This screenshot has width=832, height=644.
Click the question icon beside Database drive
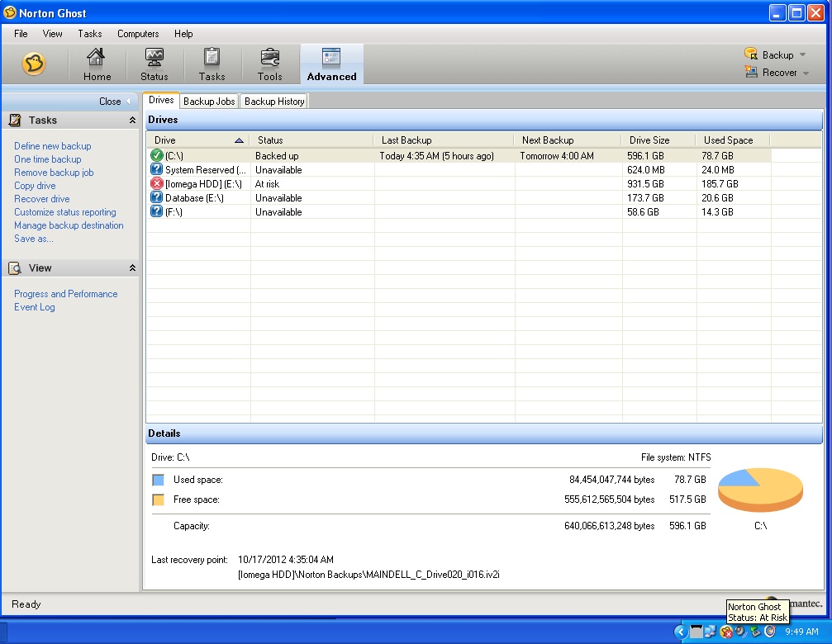(x=157, y=198)
